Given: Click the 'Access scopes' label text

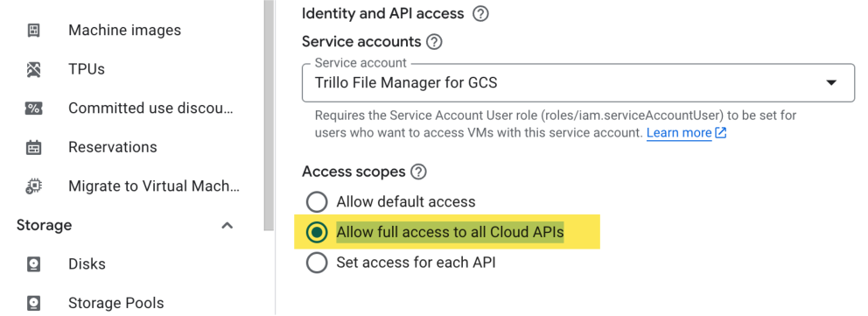Looking at the screenshot, I should point(353,172).
